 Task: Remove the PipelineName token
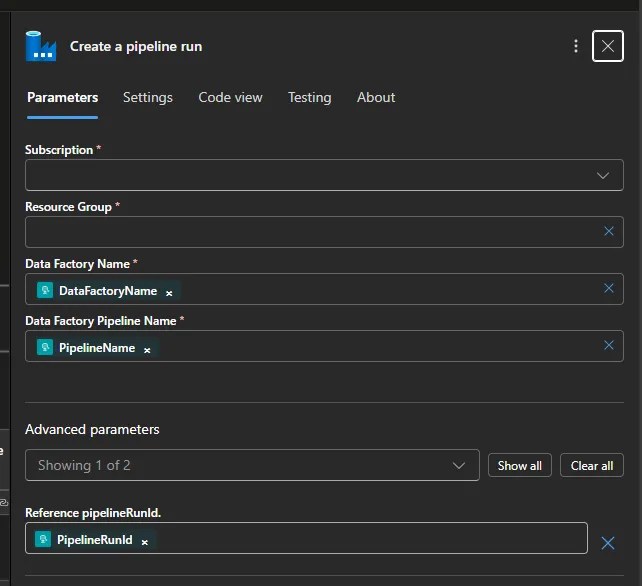(147, 349)
